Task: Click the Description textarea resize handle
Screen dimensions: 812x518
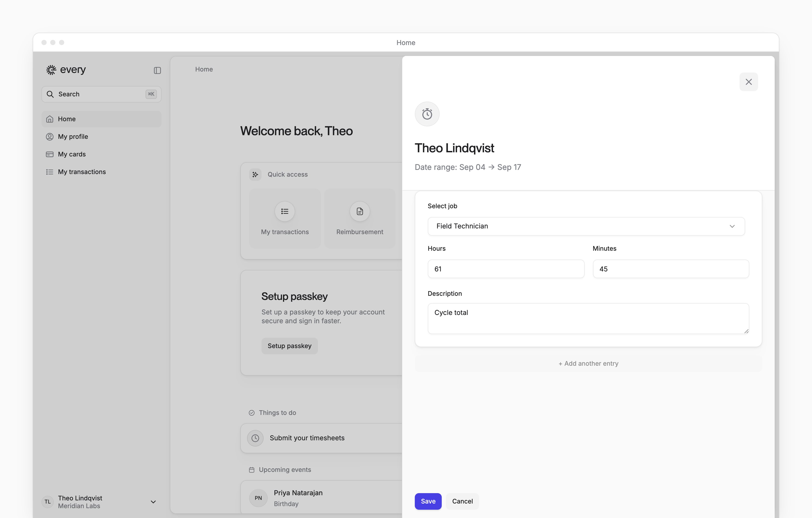Action: [x=746, y=331]
